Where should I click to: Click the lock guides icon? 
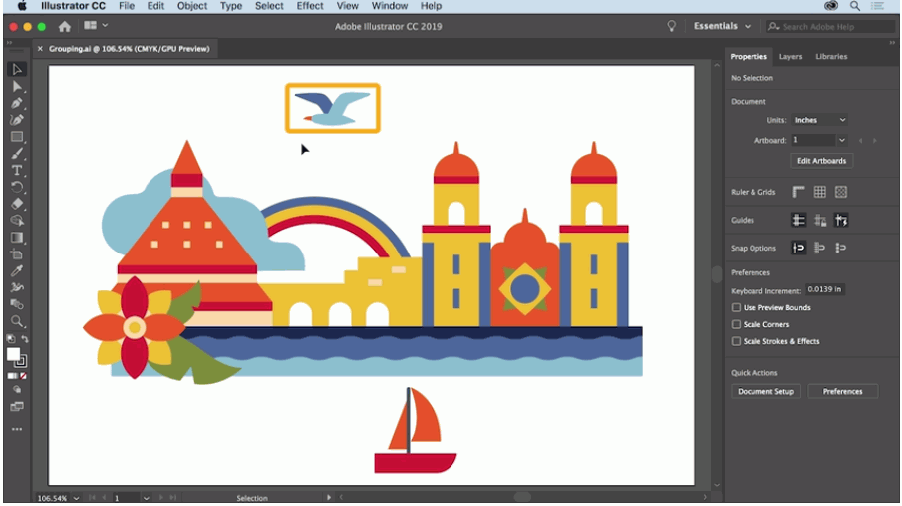click(x=820, y=220)
